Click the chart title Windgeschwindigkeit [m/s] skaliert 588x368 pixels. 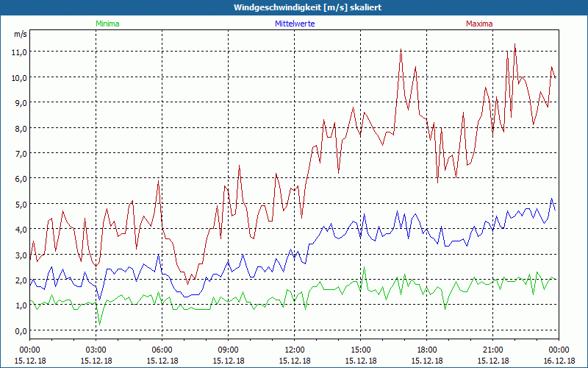click(307, 7)
